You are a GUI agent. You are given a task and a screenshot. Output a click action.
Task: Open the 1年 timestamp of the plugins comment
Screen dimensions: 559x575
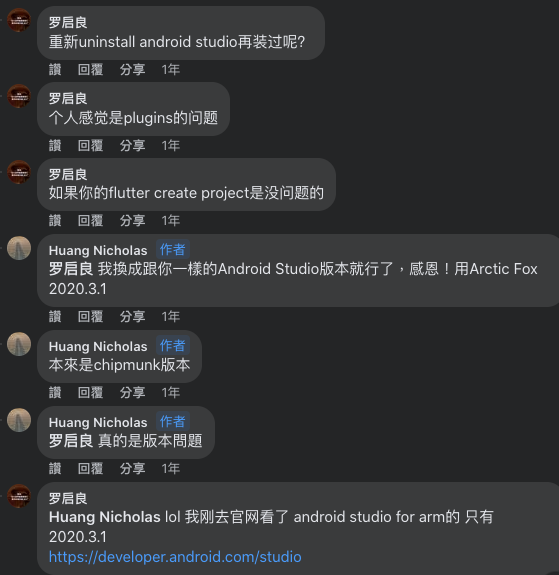tap(171, 146)
